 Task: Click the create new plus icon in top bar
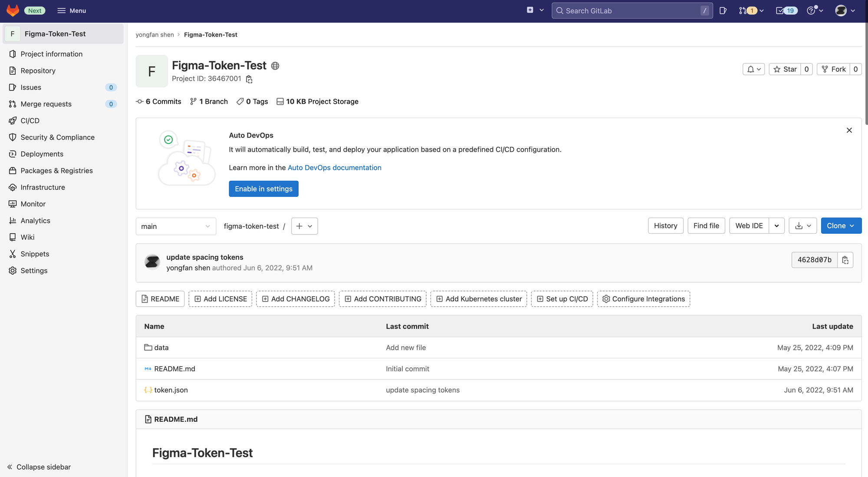click(x=530, y=10)
